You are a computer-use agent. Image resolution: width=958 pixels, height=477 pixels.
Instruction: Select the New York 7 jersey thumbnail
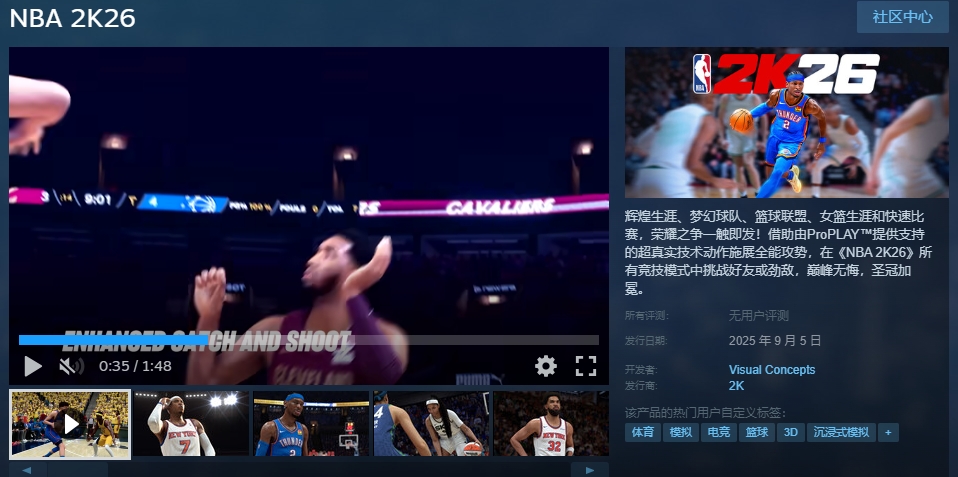pos(191,424)
